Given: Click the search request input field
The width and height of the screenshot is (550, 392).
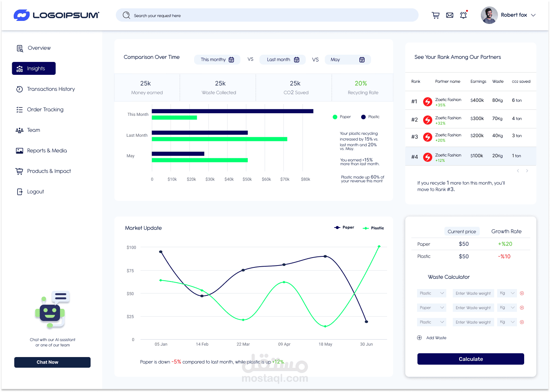Looking at the screenshot, I should pos(267,15).
